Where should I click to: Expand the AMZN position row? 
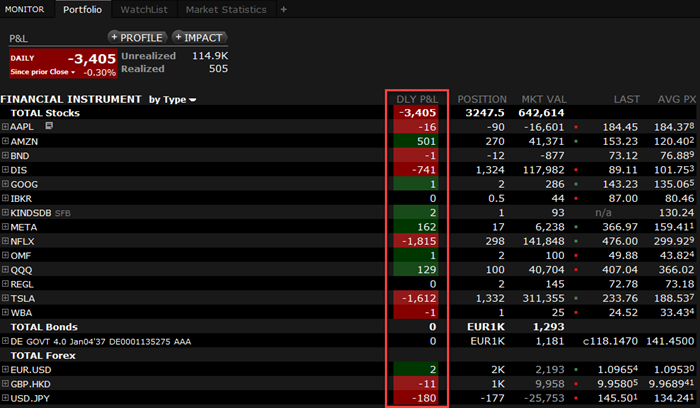[5, 142]
